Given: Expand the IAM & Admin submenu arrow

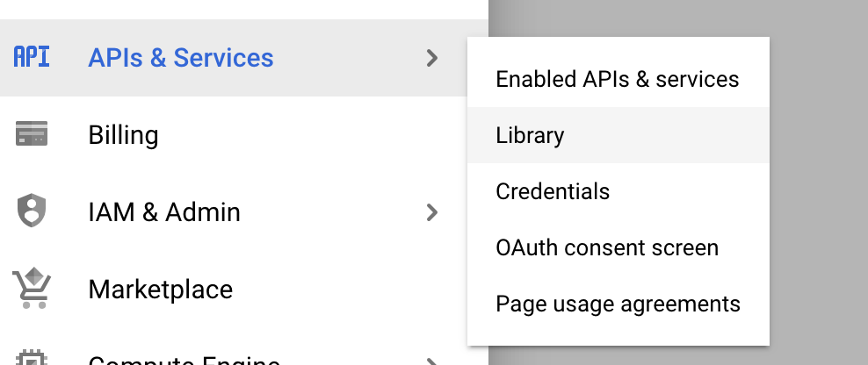Looking at the screenshot, I should (431, 211).
